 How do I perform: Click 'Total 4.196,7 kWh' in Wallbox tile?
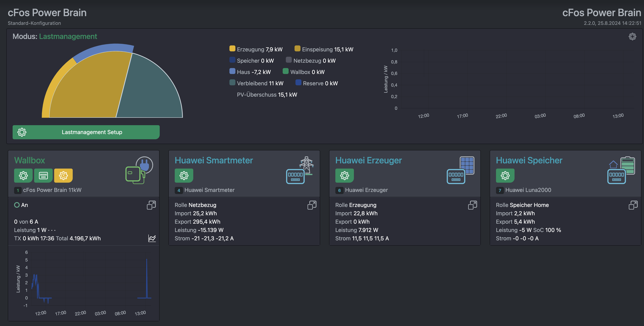(78, 238)
